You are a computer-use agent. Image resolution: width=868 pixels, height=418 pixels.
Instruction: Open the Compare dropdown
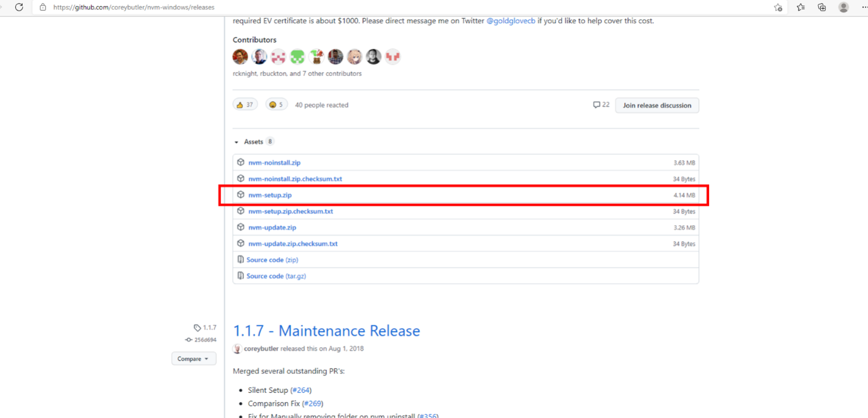[x=193, y=359]
